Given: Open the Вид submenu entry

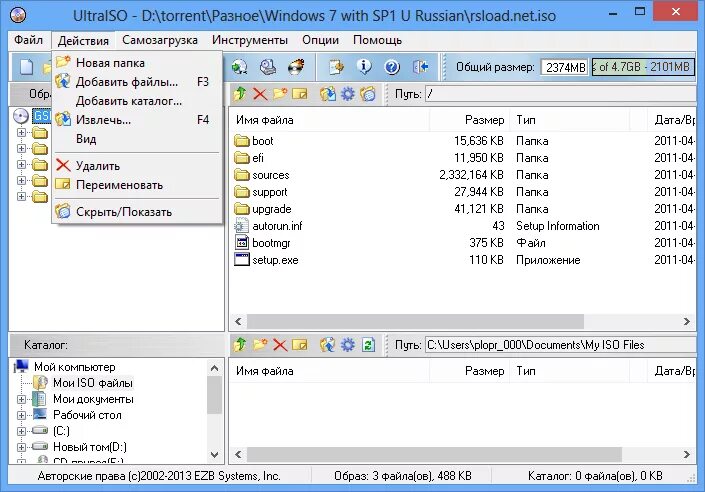Looking at the screenshot, I should click(x=137, y=139).
